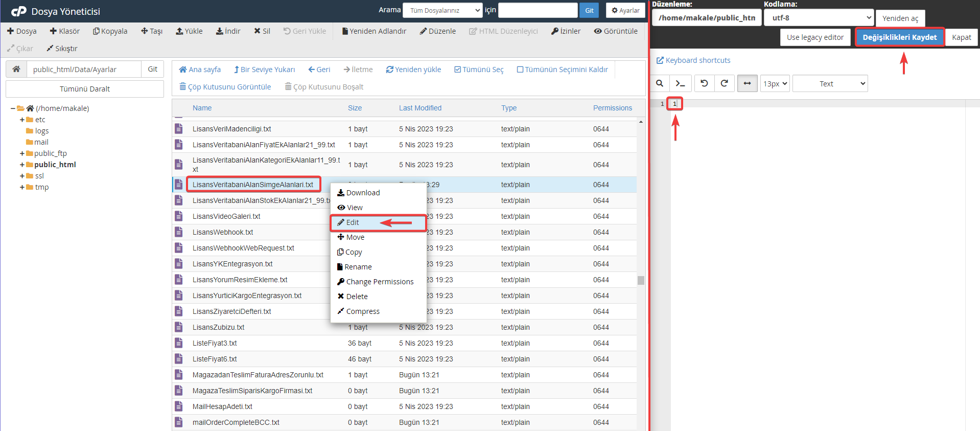The height and width of the screenshot is (431, 980).
Task: Click Tümünün Seçimini Kaldır checkbox
Action: coord(562,70)
